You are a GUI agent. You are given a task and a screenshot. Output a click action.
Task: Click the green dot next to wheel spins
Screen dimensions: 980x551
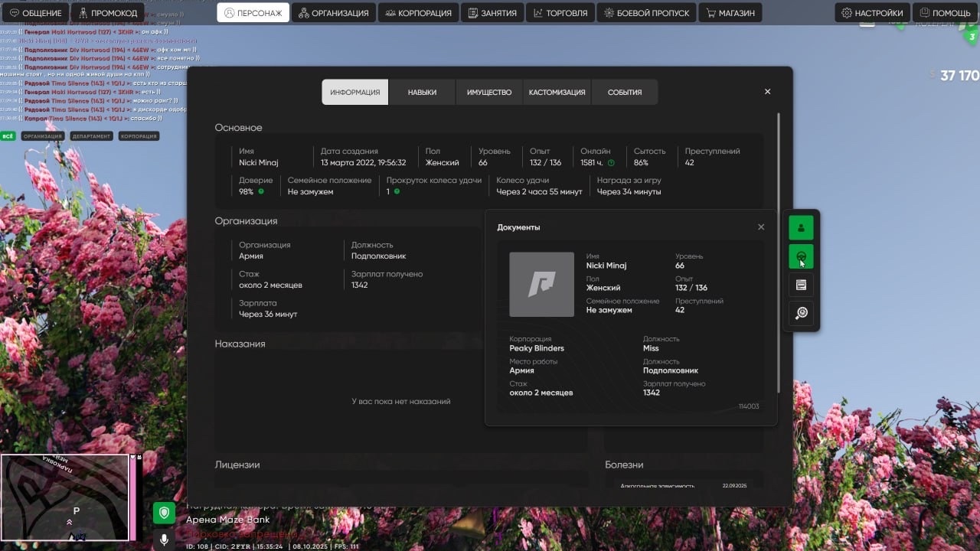(x=397, y=191)
